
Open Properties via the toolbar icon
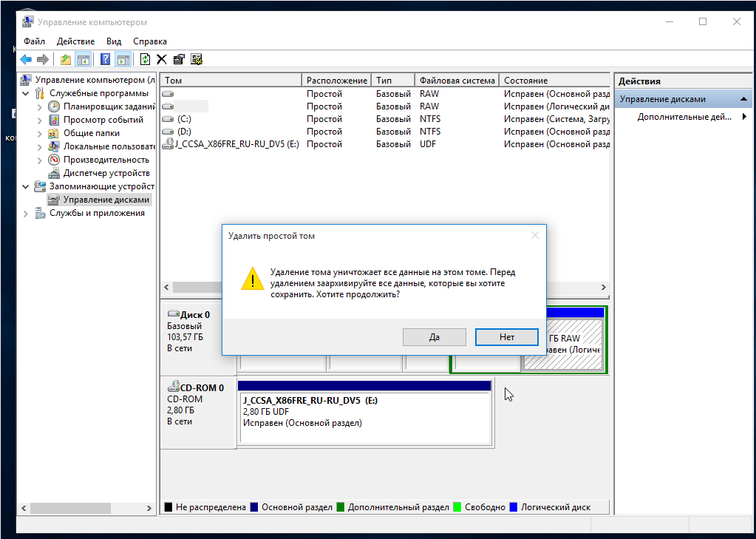click(179, 59)
